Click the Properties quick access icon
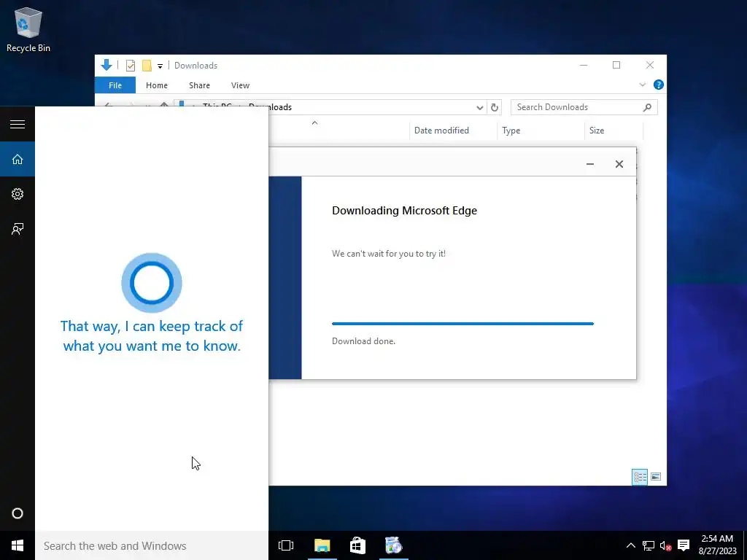The image size is (747, 560). point(131,66)
